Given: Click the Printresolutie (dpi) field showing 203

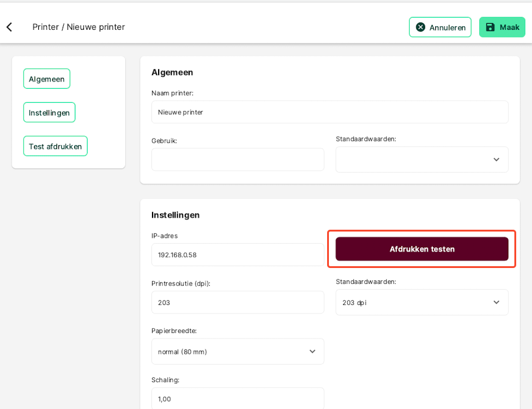Looking at the screenshot, I should [x=238, y=302].
